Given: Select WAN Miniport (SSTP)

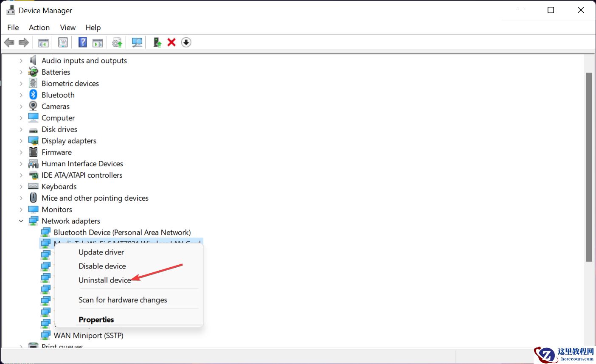Looking at the screenshot, I should pyautogui.click(x=88, y=336).
